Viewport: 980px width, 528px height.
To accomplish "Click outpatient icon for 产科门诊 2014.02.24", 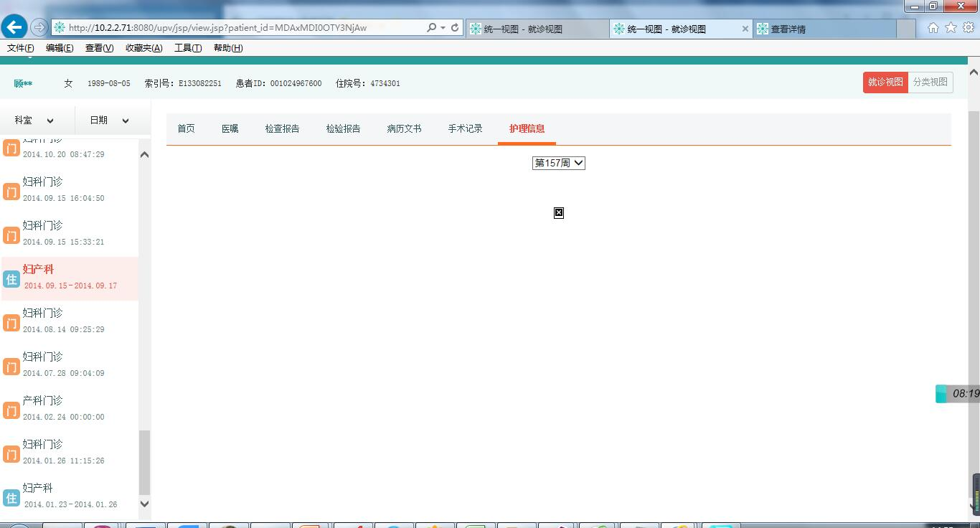I will [x=11, y=410].
